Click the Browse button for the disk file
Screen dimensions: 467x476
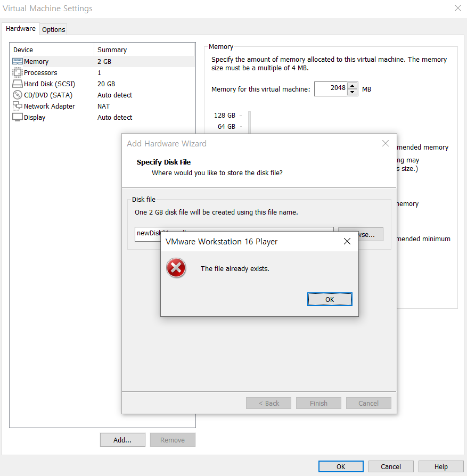click(371, 234)
